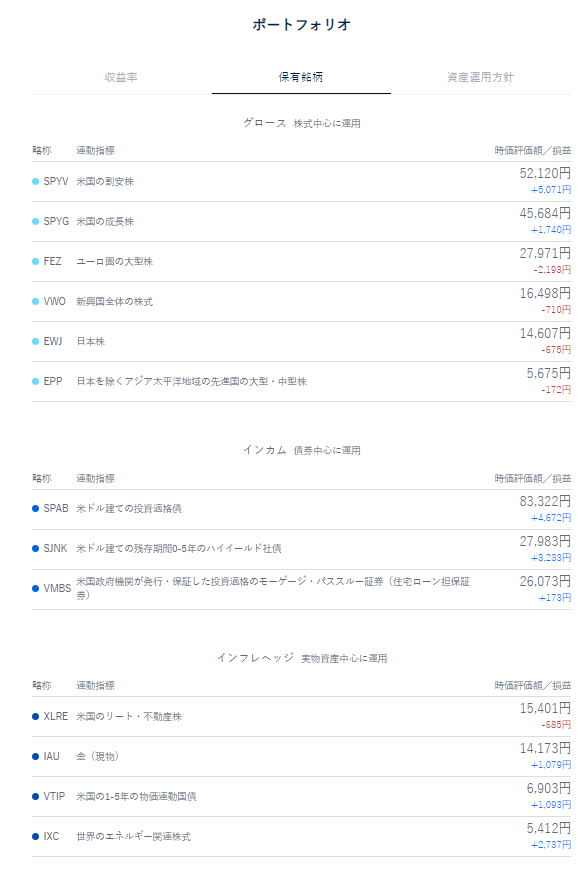Click 世界のエネルギー関連株式 description
This screenshot has height=878, width=587.
[x=133, y=836]
